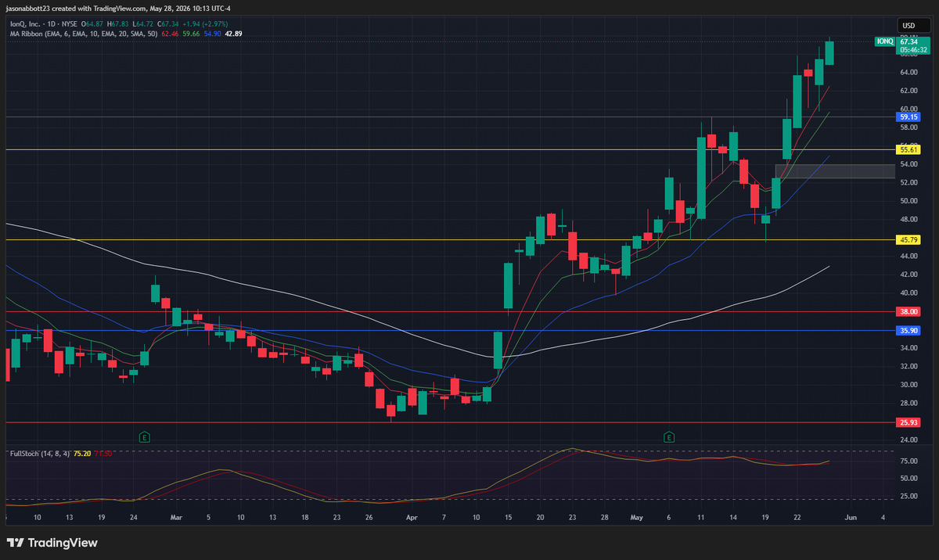The height and width of the screenshot is (560, 939).
Task: Click the Jun label on time axis
Action: coord(851,517)
